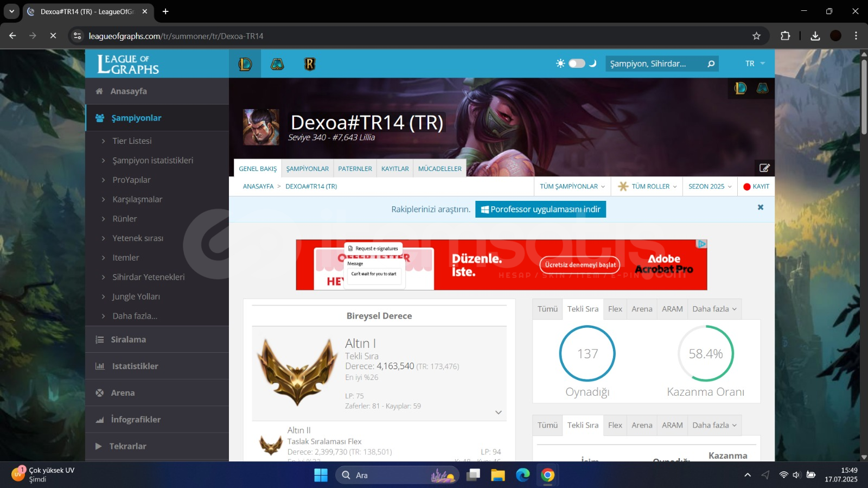Click Porofessor uygulamasını indir button
The height and width of the screenshot is (488, 868).
(x=540, y=209)
